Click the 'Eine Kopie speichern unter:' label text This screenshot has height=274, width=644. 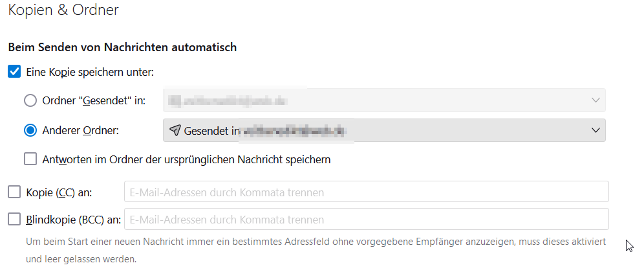coord(90,71)
